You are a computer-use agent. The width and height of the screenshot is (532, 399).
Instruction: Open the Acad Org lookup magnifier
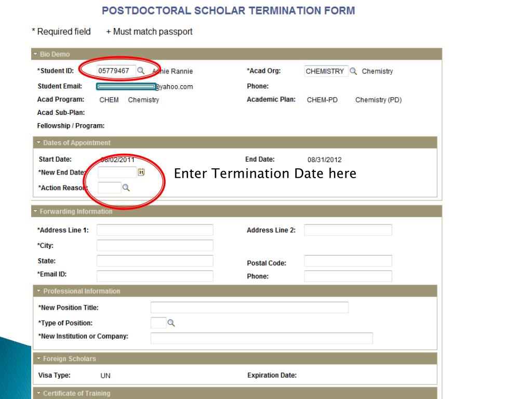tap(353, 71)
